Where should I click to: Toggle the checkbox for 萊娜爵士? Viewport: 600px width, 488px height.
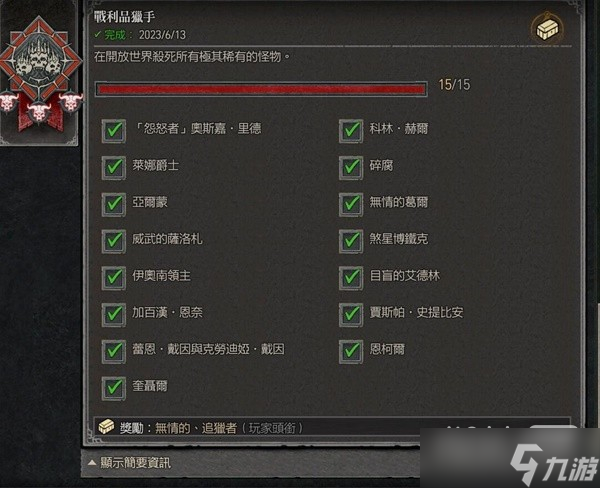point(114,166)
